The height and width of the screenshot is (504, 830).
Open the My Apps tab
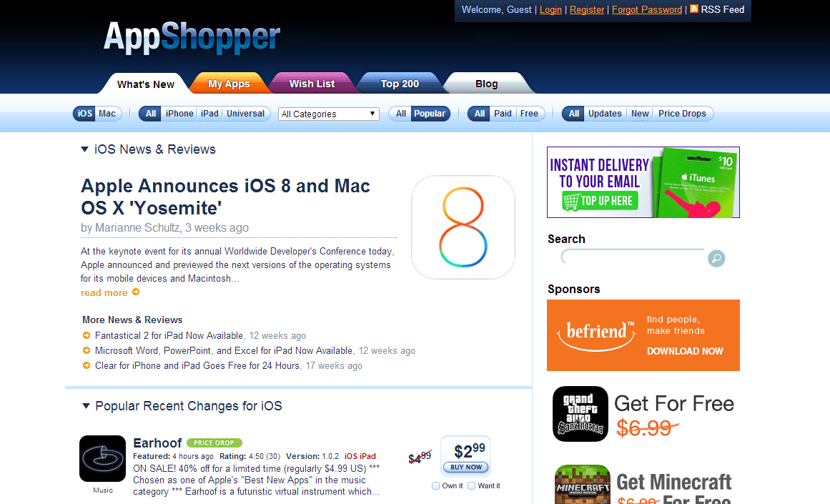pos(229,84)
